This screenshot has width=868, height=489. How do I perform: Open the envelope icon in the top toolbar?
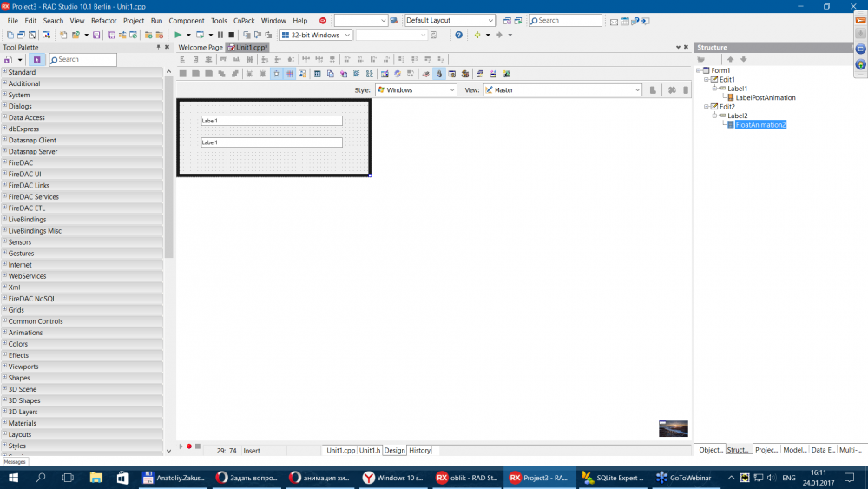tap(614, 21)
